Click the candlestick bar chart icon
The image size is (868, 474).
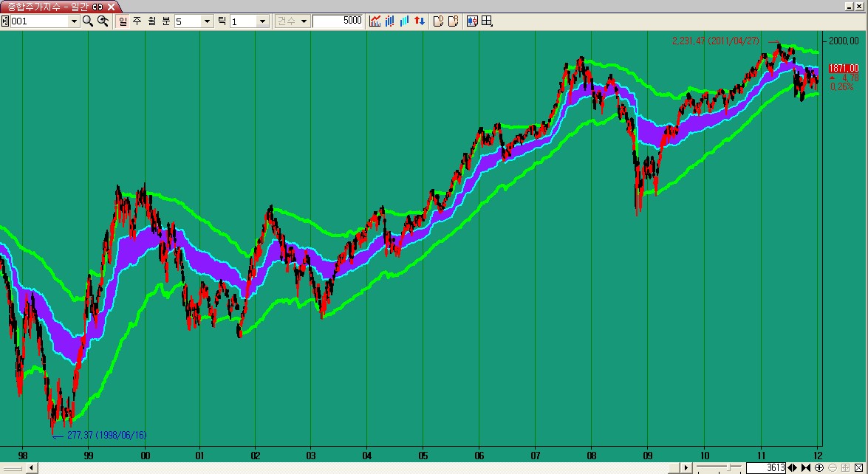390,21
